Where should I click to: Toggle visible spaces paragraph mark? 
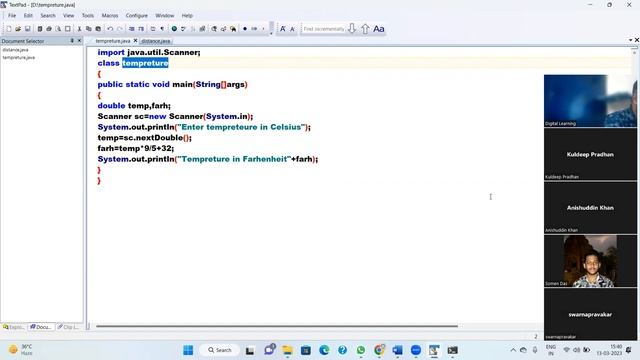click(x=162, y=29)
